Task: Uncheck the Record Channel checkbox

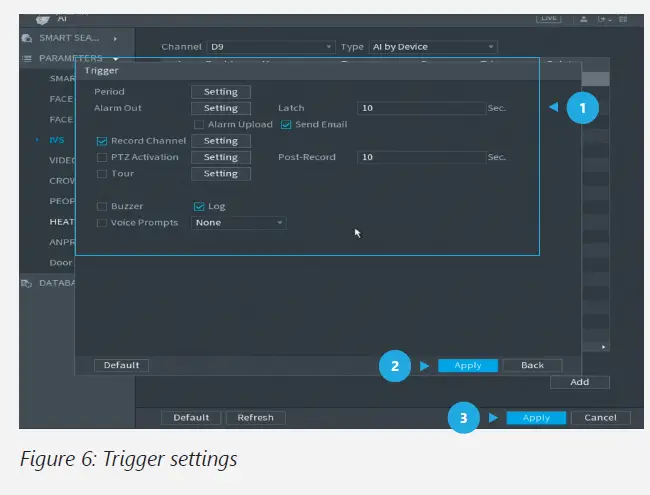Action: pyautogui.click(x=102, y=141)
